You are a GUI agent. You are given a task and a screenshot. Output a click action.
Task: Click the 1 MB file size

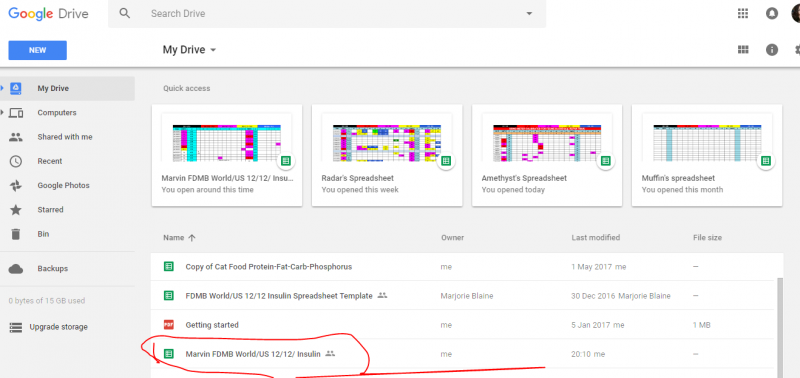point(702,325)
